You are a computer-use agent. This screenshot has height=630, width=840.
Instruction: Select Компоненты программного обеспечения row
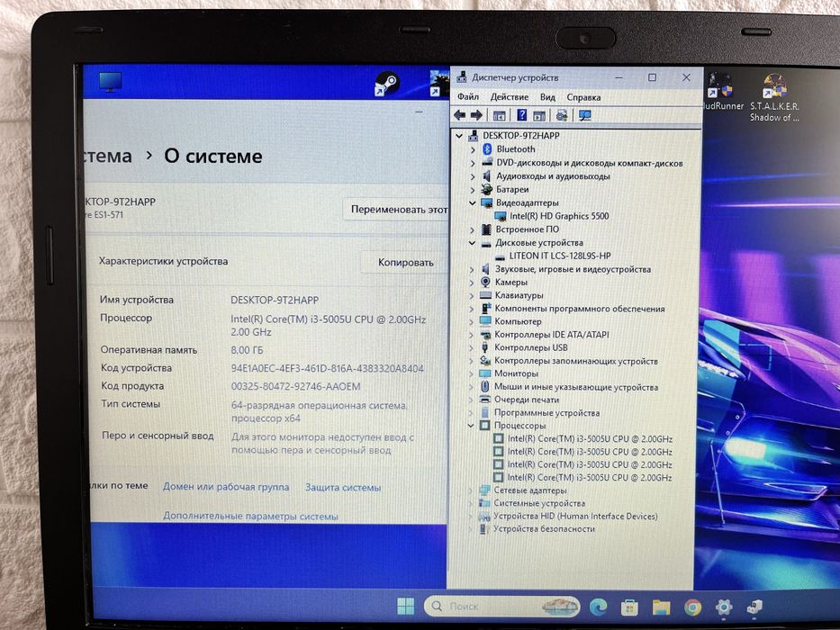coord(579,309)
